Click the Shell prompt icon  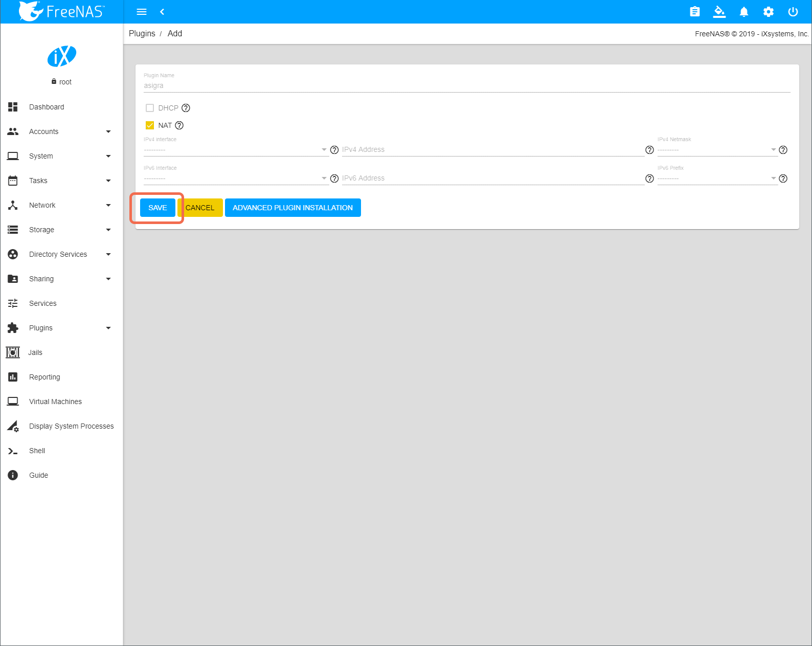(13, 451)
